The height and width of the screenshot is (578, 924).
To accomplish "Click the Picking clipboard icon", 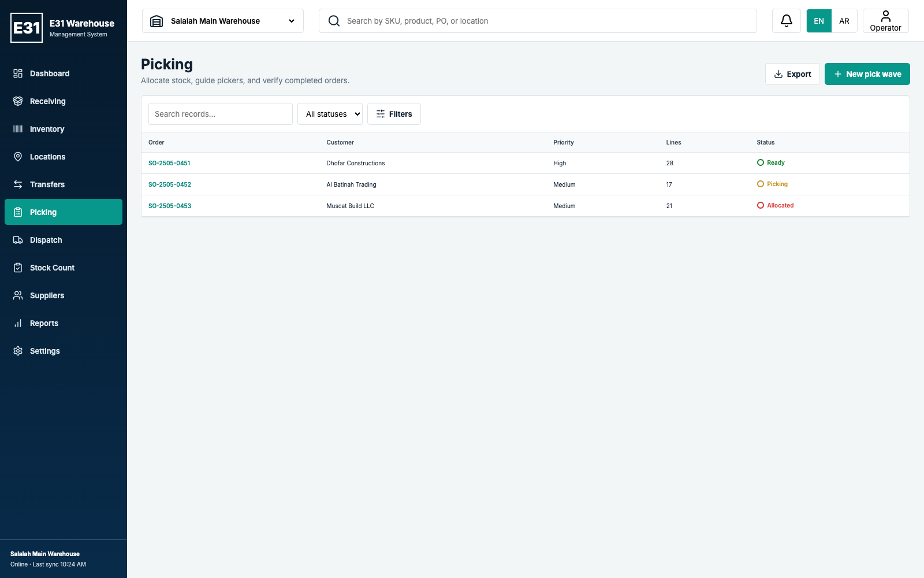I will coord(18,212).
